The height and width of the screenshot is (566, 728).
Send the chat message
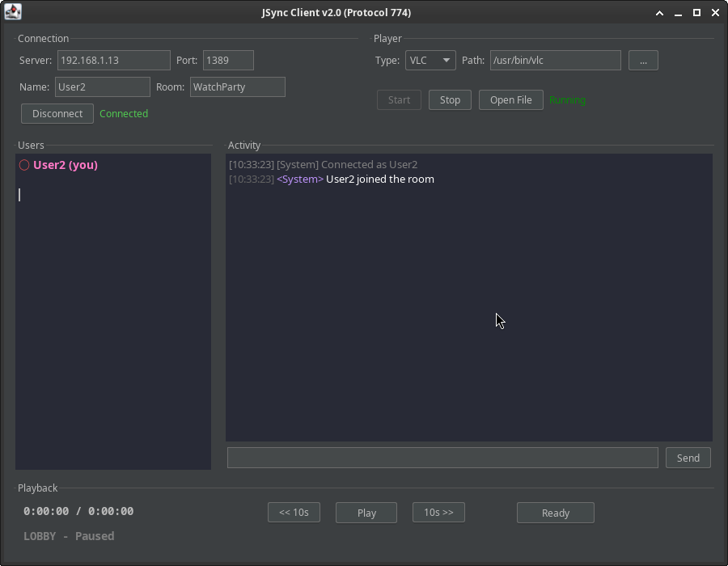[688, 458]
